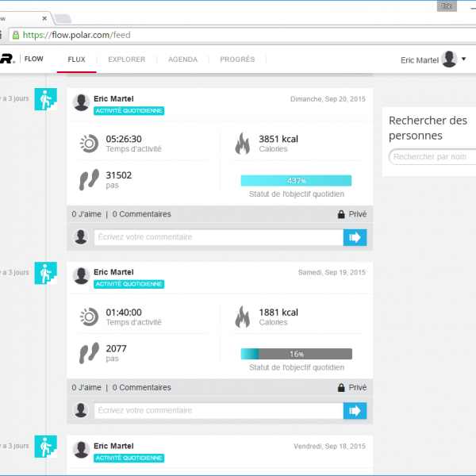
Task: Open the Eric Martel account dropdown arrow
Action: tap(464, 59)
